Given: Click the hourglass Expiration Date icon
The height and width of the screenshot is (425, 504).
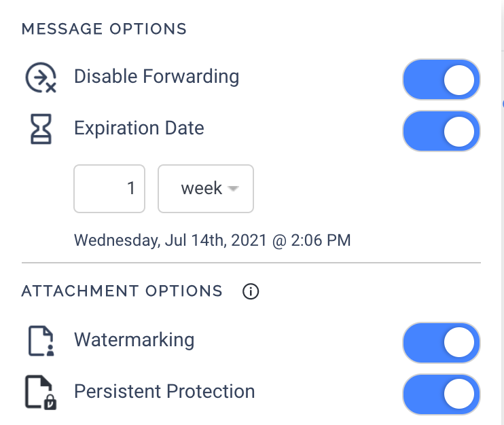Looking at the screenshot, I should tap(41, 129).
